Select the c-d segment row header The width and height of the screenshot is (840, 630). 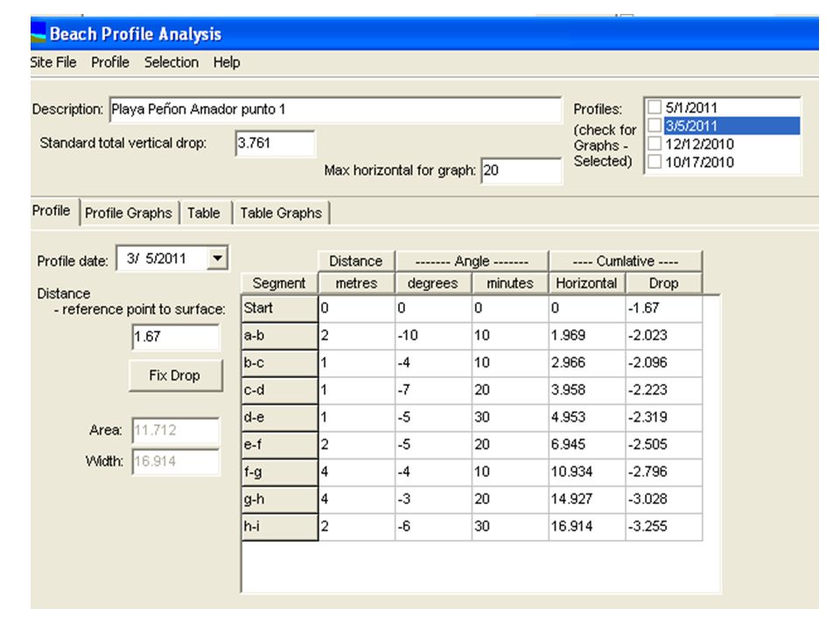tap(280, 390)
